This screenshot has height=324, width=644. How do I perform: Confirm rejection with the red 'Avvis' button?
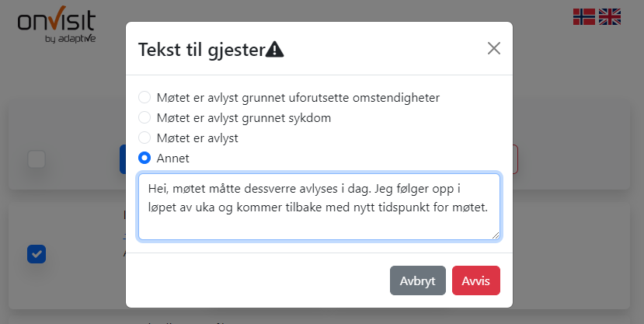click(x=476, y=280)
